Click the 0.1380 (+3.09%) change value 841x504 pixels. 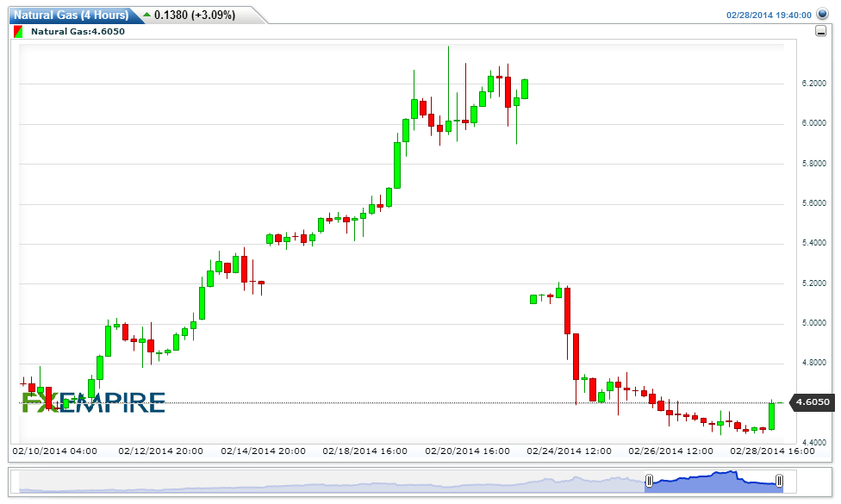[x=195, y=15]
